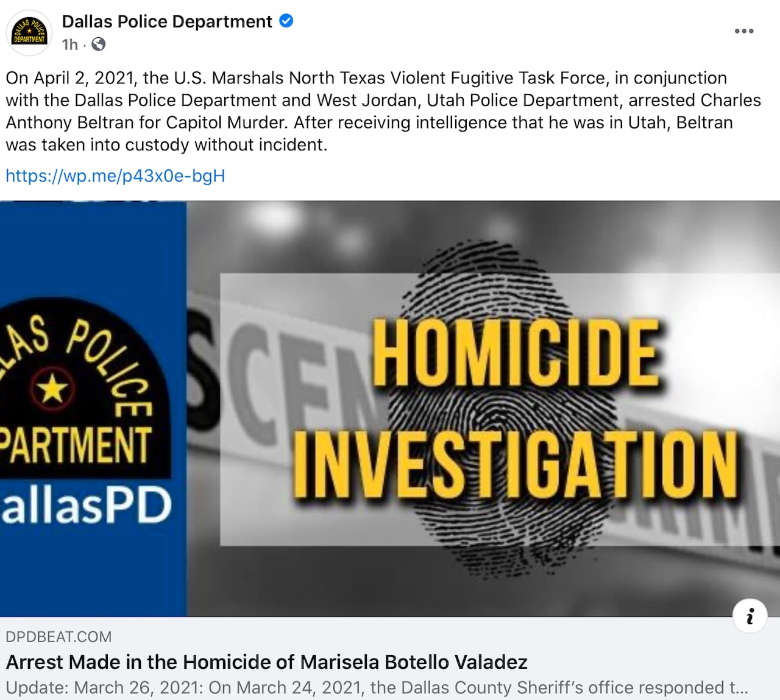The image size is (780, 700).
Task: Click the globe public audience icon
Action: [98, 44]
